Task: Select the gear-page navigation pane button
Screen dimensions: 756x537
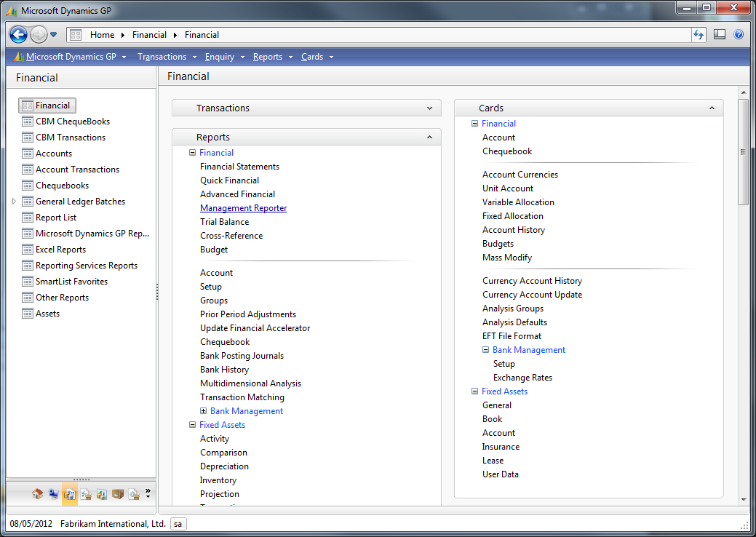Action: (134, 494)
